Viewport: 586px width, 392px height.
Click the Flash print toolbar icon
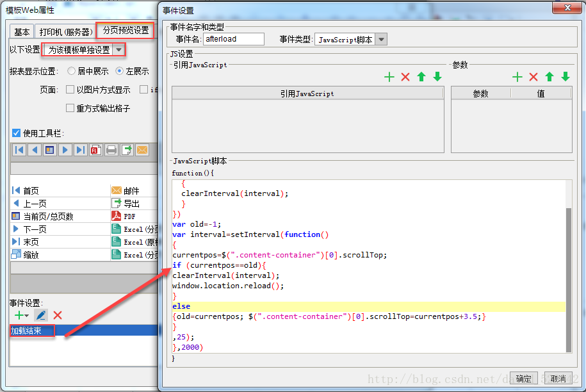95,151
